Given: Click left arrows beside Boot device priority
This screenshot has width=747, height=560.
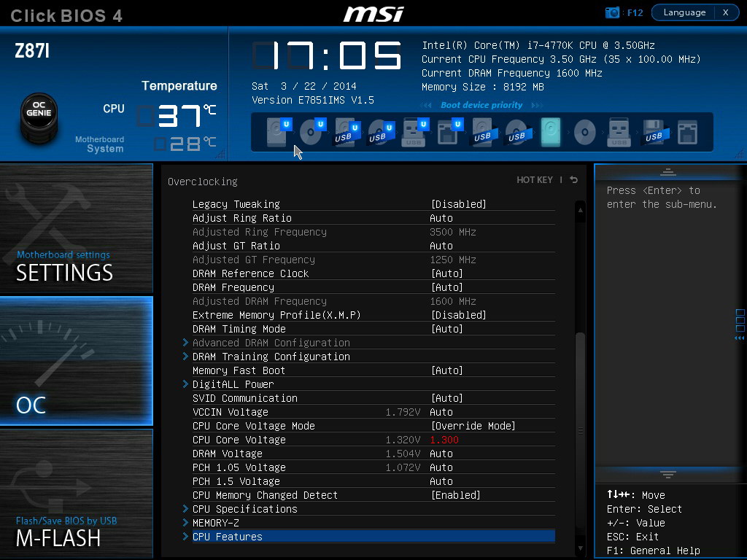Looking at the screenshot, I should [x=426, y=105].
